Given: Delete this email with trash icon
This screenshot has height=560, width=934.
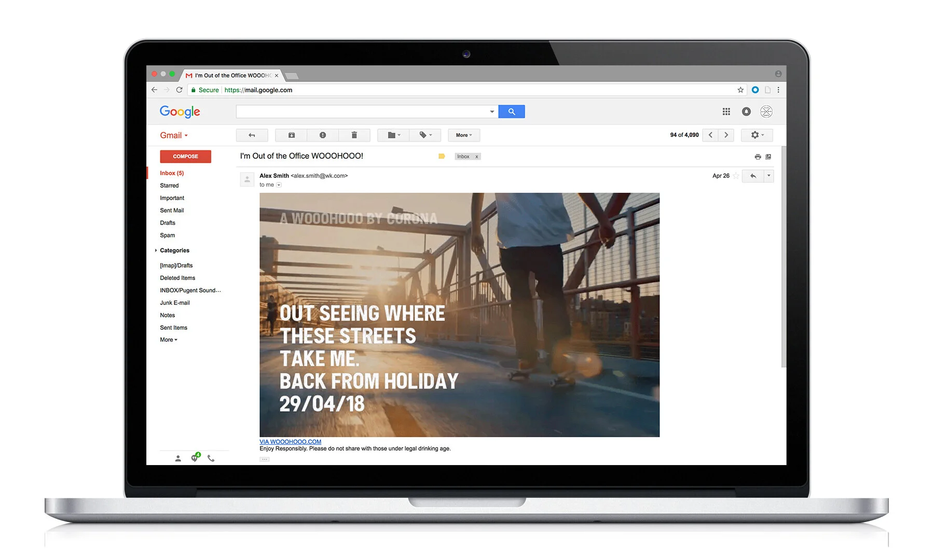Looking at the screenshot, I should (x=354, y=135).
